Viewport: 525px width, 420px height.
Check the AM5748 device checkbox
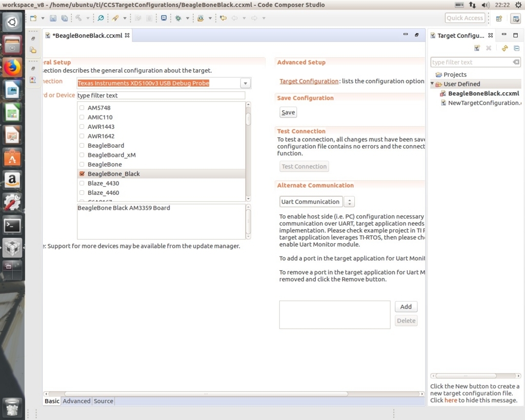point(82,108)
